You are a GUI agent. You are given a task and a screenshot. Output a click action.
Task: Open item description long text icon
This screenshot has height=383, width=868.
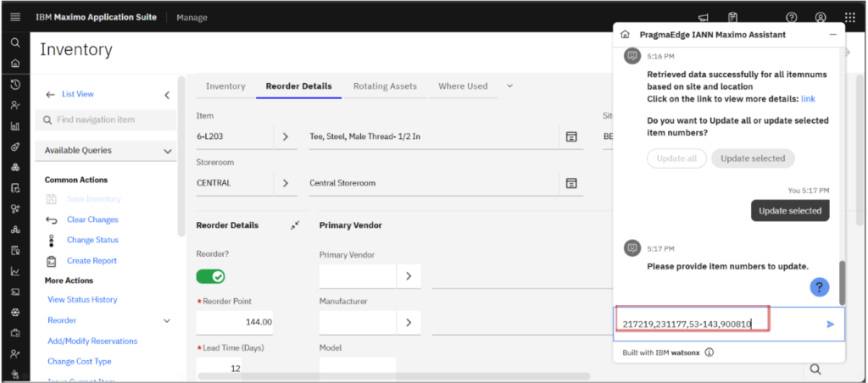[571, 136]
